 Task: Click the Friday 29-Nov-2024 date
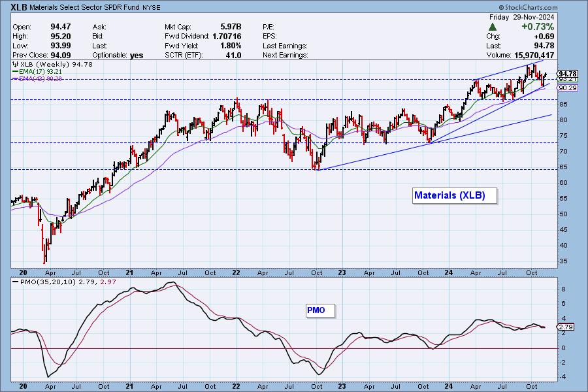click(x=521, y=17)
